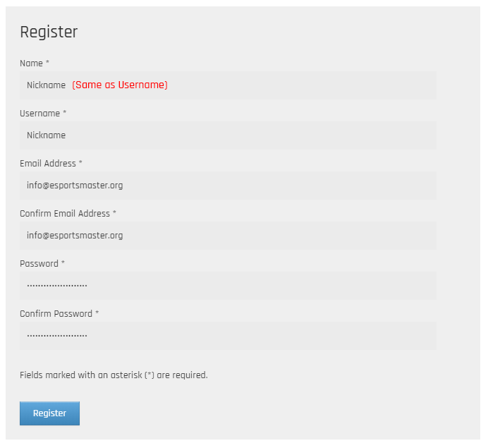The height and width of the screenshot is (448, 488).
Task: Click the "Name *" field label
Action: tap(35, 63)
